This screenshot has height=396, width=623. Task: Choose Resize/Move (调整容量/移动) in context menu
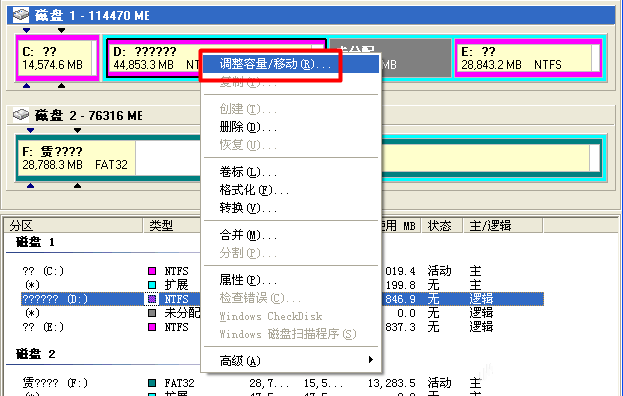click(x=291, y=64)
